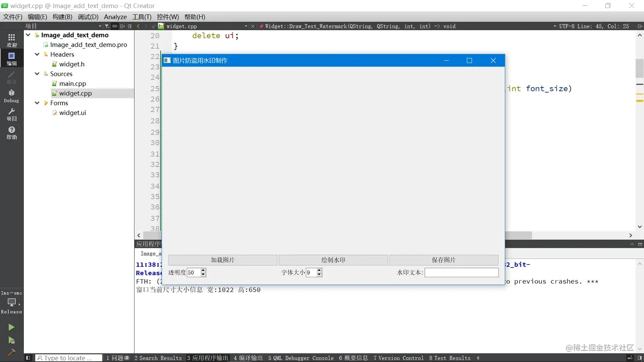The image size is (644, 362).
Task: Open 帮助 (Help) mode in sidebar
Action: [11, 133]
